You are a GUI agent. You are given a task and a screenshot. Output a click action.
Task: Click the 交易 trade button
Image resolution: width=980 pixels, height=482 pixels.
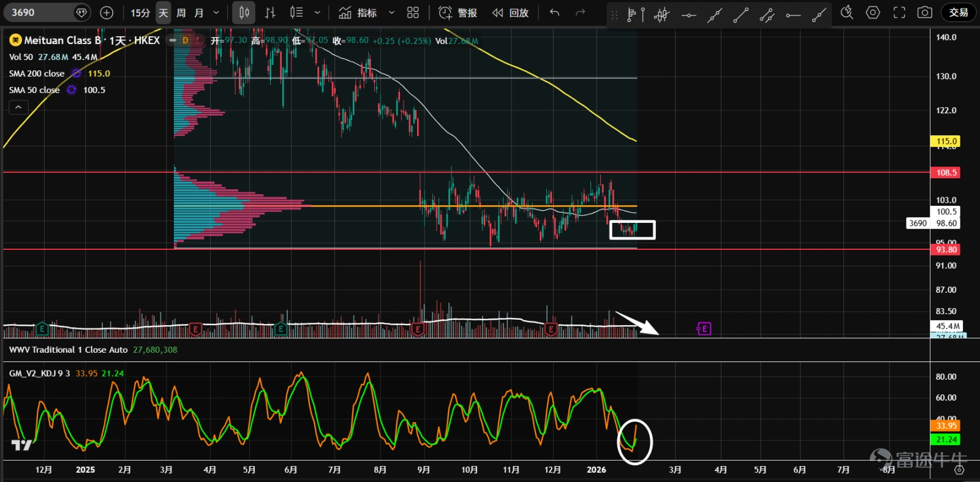pyautogui.click(x=959, y=12)
